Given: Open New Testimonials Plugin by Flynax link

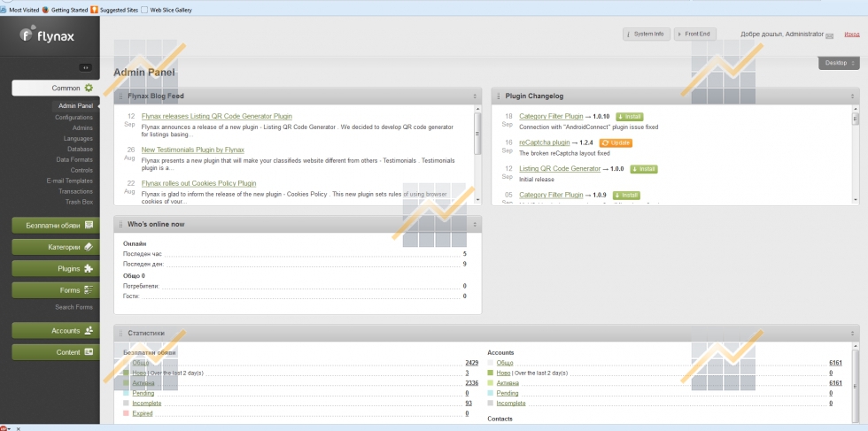Looking at the screenshot, I should [193, 150].
